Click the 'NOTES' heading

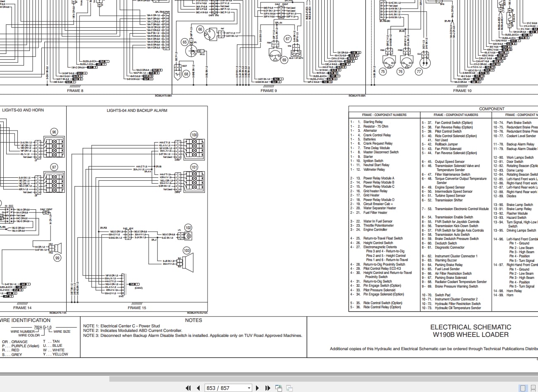point(193,320)
